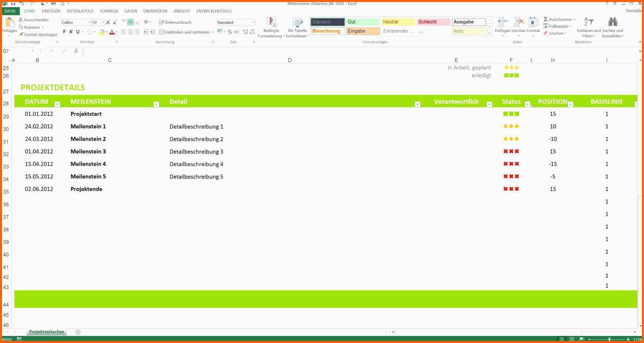Open Verantwortlich column filter dropdown
This screenshot has width=644, height=343.
489,104
